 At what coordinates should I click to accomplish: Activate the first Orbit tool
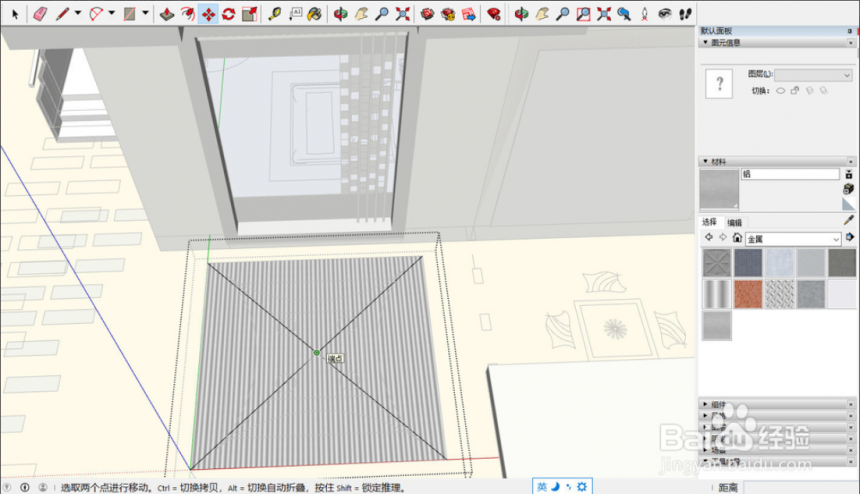[340, 14]
